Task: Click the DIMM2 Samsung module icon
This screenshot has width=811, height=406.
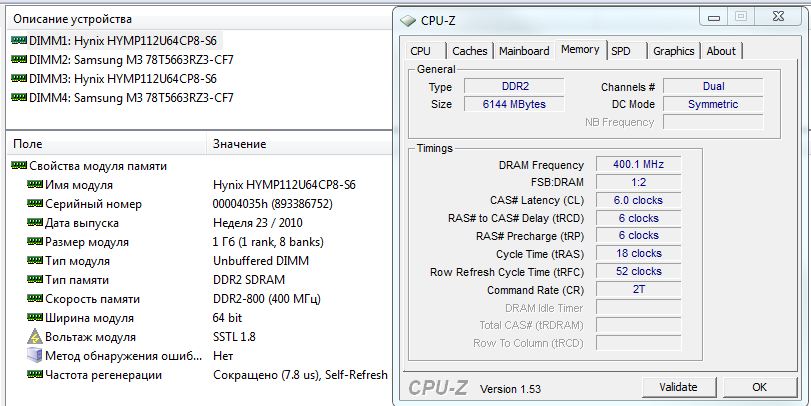Action: (19, 60)
